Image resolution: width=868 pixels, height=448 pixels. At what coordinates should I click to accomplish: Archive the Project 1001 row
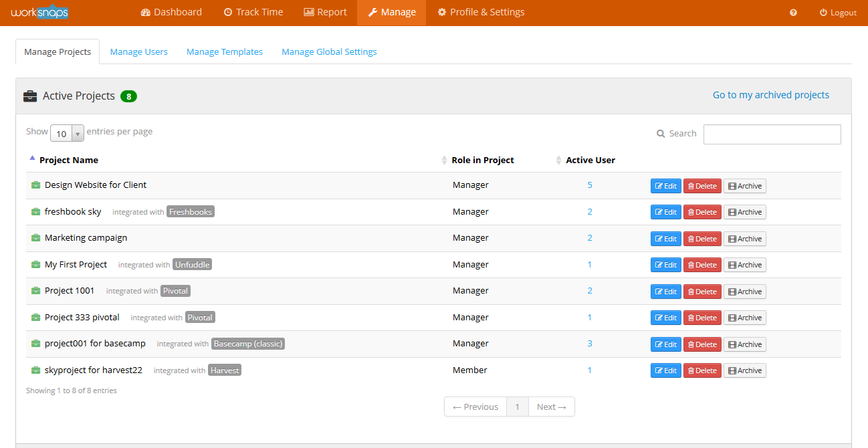[x=744, y=291]
